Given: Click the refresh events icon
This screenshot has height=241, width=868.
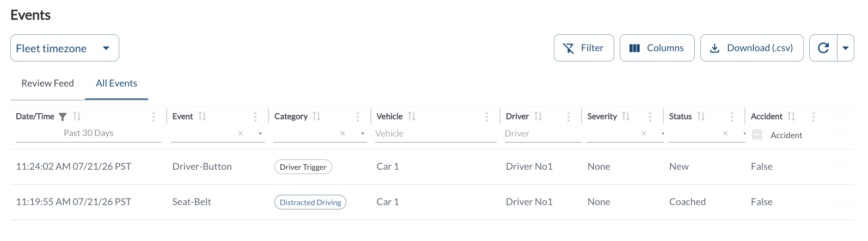Looking at the screenshot, I should click(x=823, y=48).
